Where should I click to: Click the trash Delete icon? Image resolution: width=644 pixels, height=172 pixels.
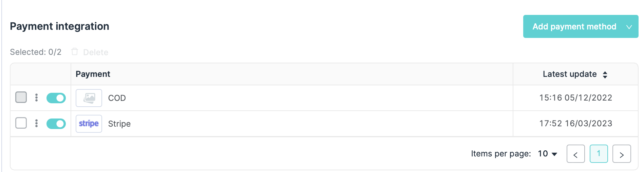(x=75, y=52)
